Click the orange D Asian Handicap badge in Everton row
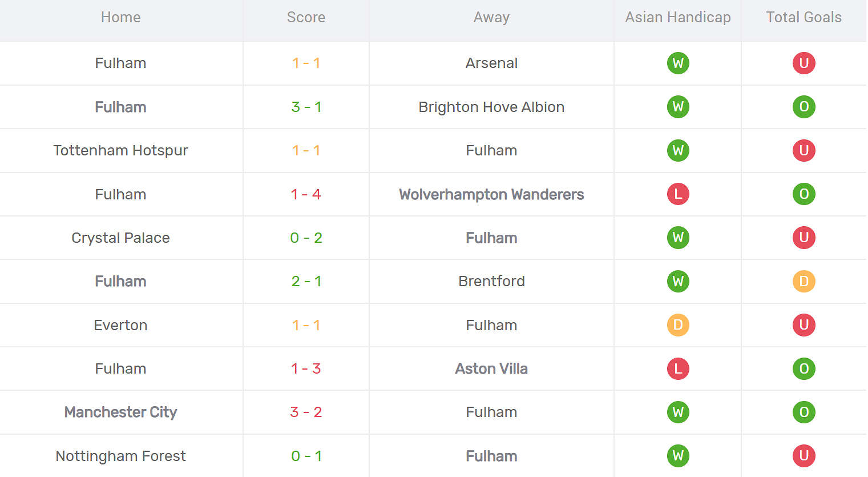 [x=678, y=325]
